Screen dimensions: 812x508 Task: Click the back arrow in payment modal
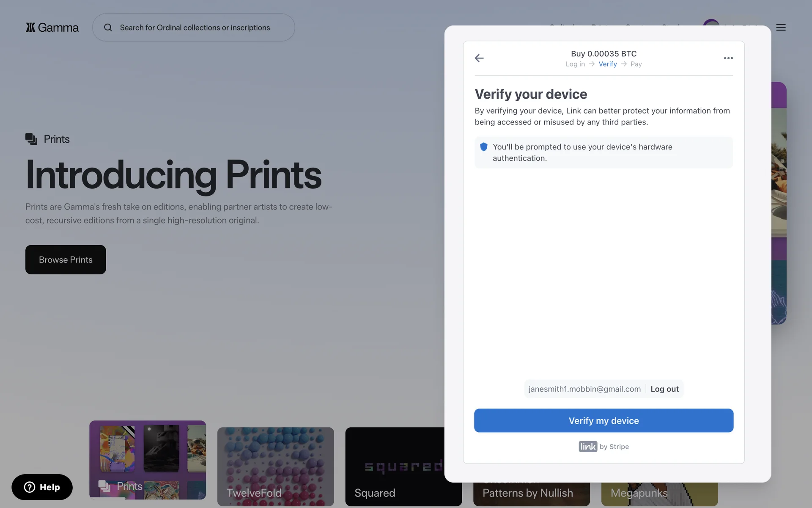(x=479, y=58)
